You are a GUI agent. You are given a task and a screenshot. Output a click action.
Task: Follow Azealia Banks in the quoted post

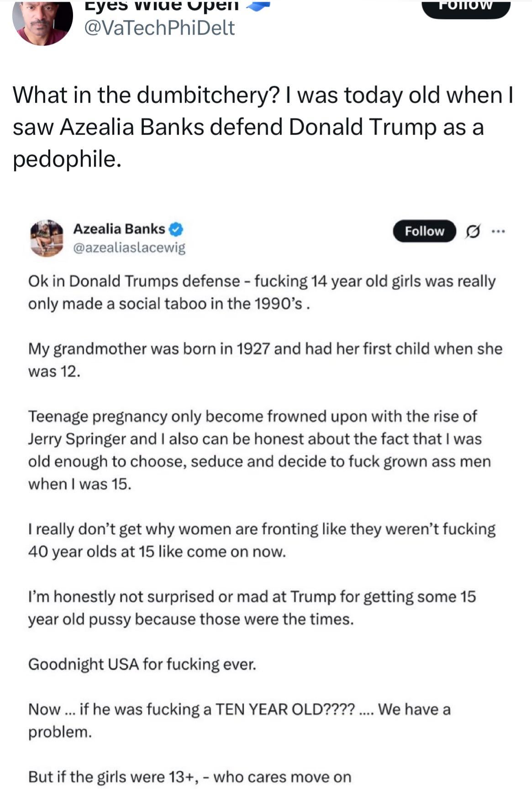pyautogui.click(x=424, y=231)
